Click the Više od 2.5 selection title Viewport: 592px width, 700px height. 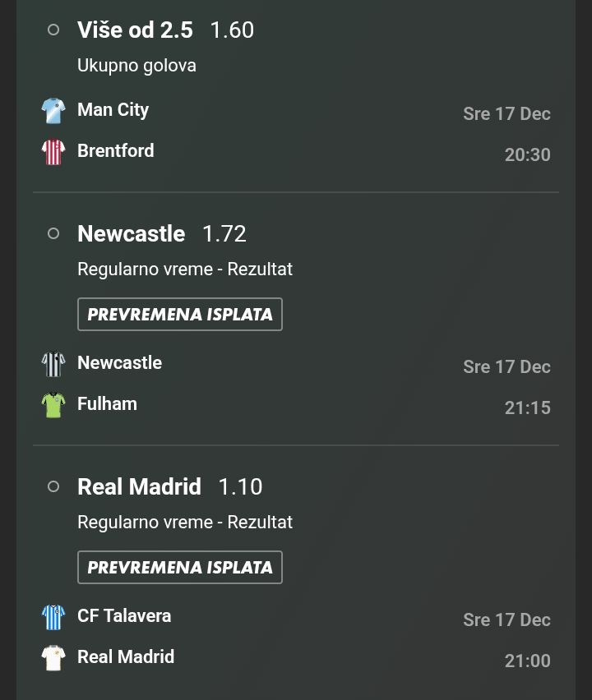point(135,30)
